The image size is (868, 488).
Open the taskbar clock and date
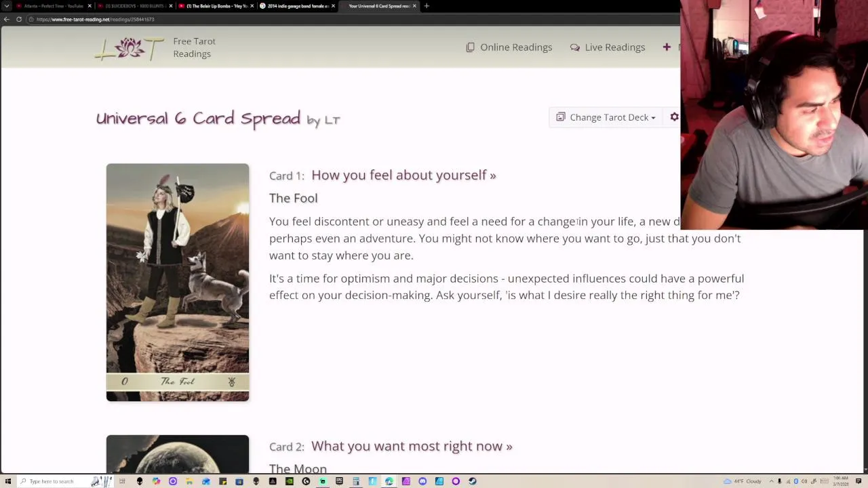841,481
